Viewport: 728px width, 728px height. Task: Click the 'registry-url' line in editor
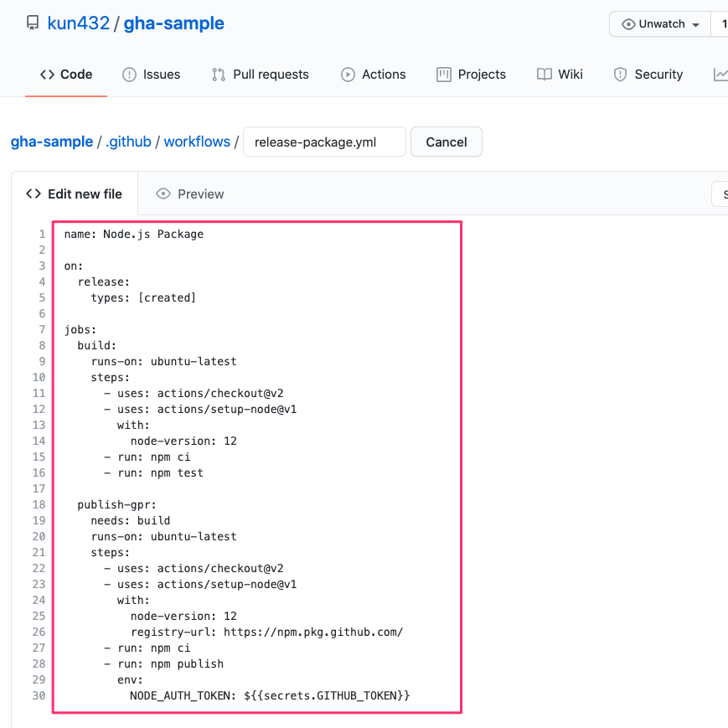(267, 632)
